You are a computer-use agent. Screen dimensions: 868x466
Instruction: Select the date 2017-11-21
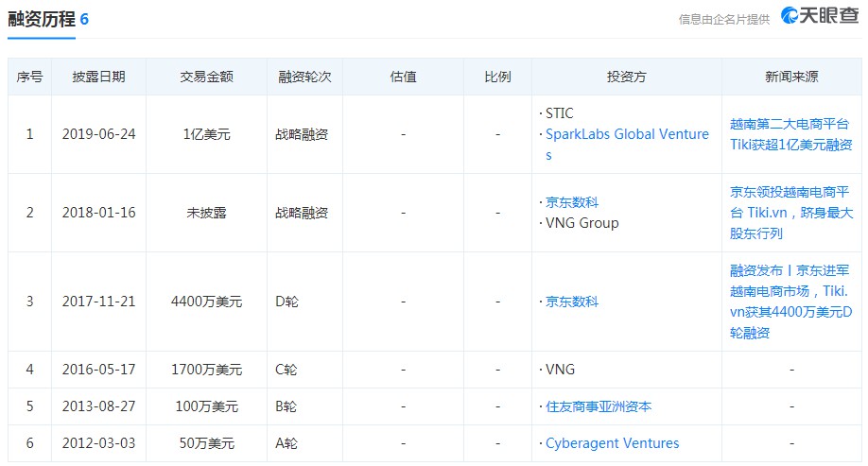pyautogui.click(x=98, y=302)
